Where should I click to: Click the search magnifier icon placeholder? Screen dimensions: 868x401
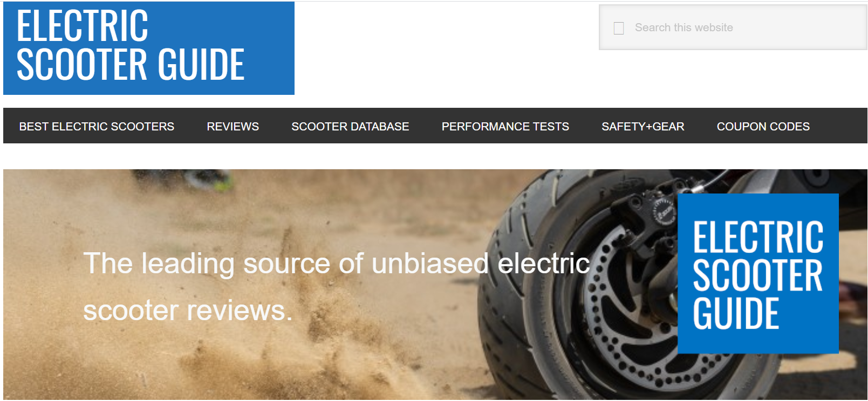619,28
